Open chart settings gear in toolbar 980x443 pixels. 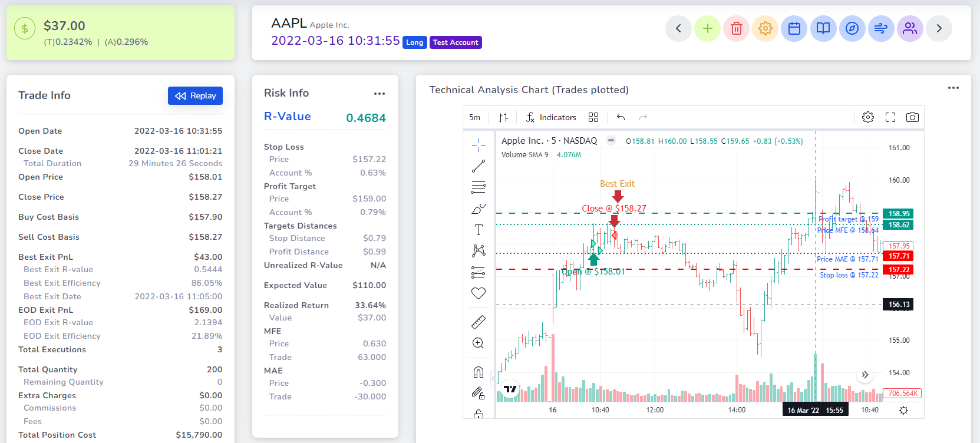[868, 117]
